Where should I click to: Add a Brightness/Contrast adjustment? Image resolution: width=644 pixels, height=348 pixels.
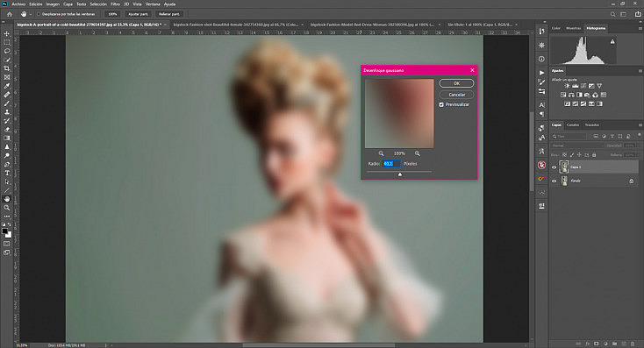point(567,86)
